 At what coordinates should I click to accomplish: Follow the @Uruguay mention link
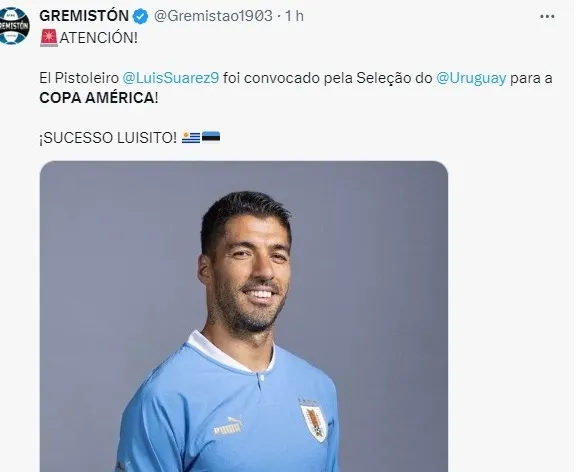[x=471, y=78]
